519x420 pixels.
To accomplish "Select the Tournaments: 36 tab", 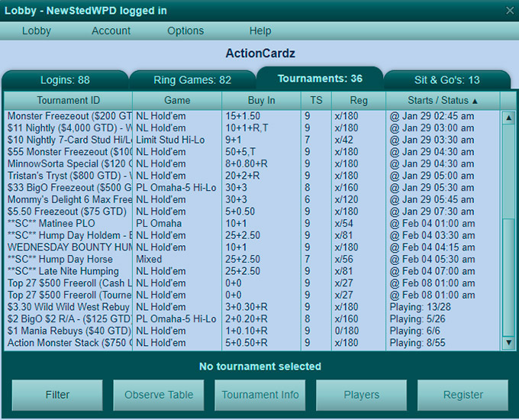I will pyautogui.click(x=320, y=79).
